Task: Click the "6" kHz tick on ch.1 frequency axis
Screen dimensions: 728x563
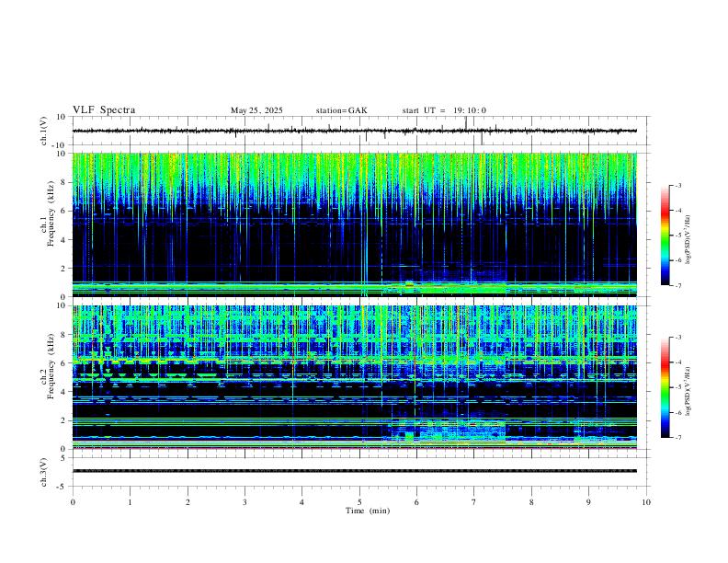Action: point(64,211)
